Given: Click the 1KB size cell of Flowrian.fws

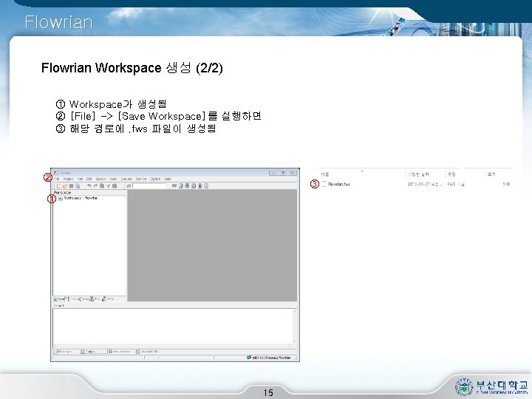Looking at the screenshot, I should (x=506, y=184).
